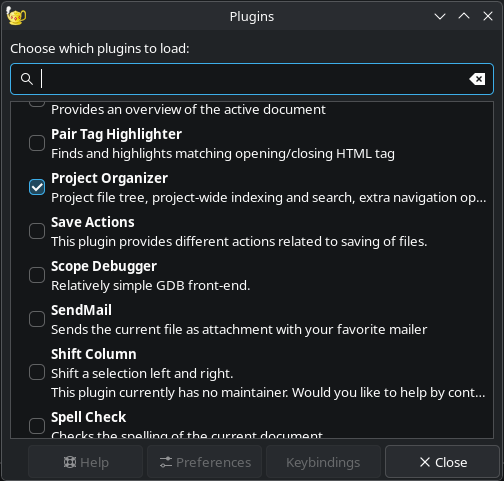Click the X icon on the Close button

pos(425,462)
